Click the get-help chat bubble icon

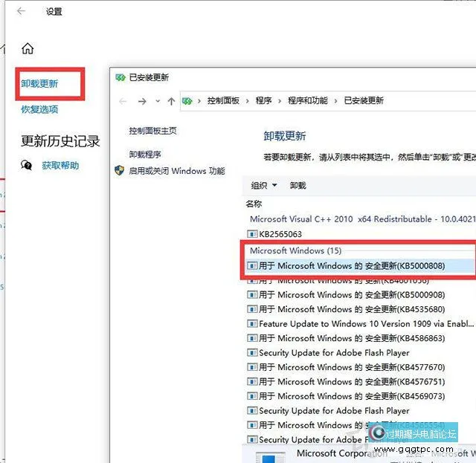(x=27, y=165)
